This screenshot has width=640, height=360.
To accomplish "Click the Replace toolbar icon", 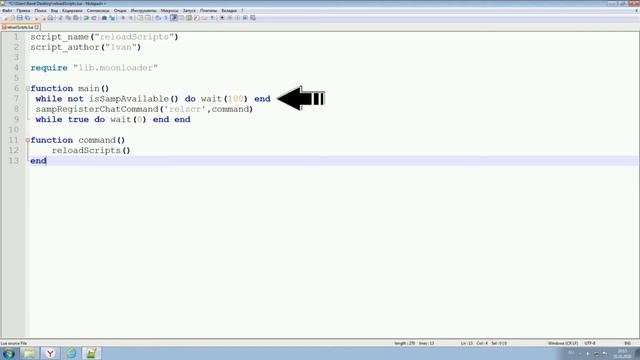I will 112,18.
